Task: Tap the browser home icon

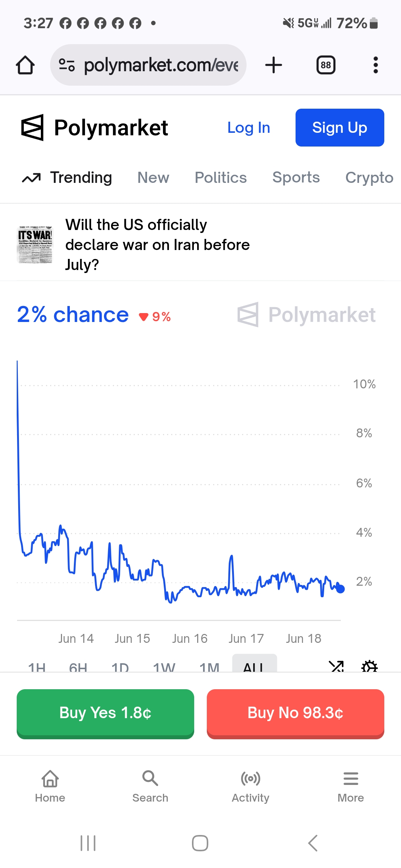Action: pyautogui.click(x=25, y=65)
